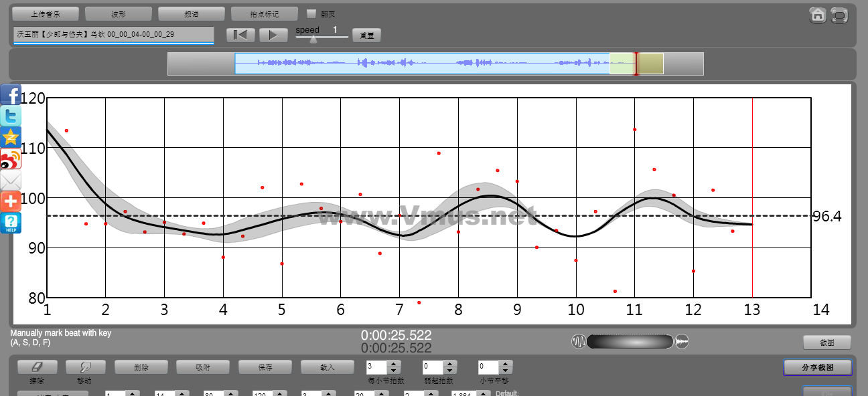The width and height of the screenshot is (868, 396).
Task: Go to the home page icon
Action: (817, 15)
